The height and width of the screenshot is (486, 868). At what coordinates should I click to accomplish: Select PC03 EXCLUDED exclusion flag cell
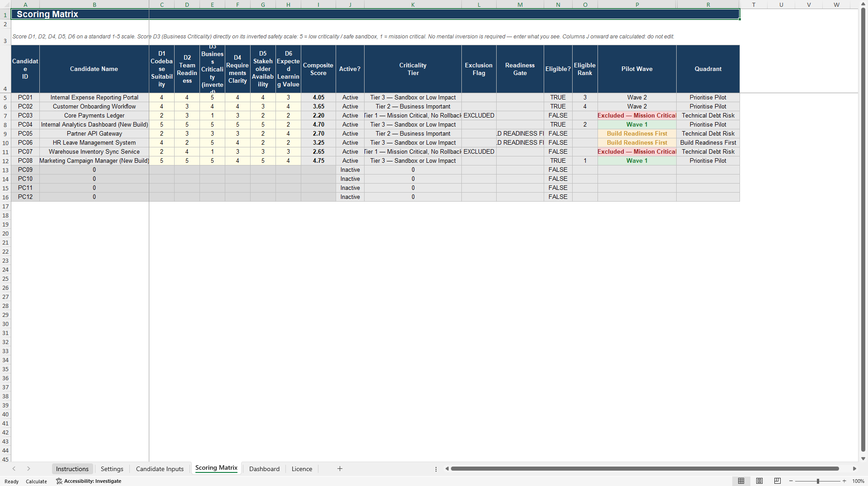[x=479, y=115]
